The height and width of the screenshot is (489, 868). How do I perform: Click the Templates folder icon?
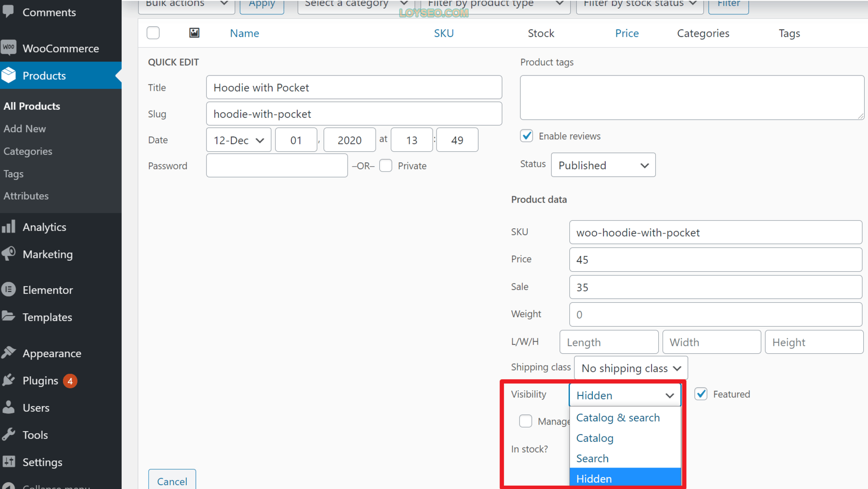click(9, 316)
